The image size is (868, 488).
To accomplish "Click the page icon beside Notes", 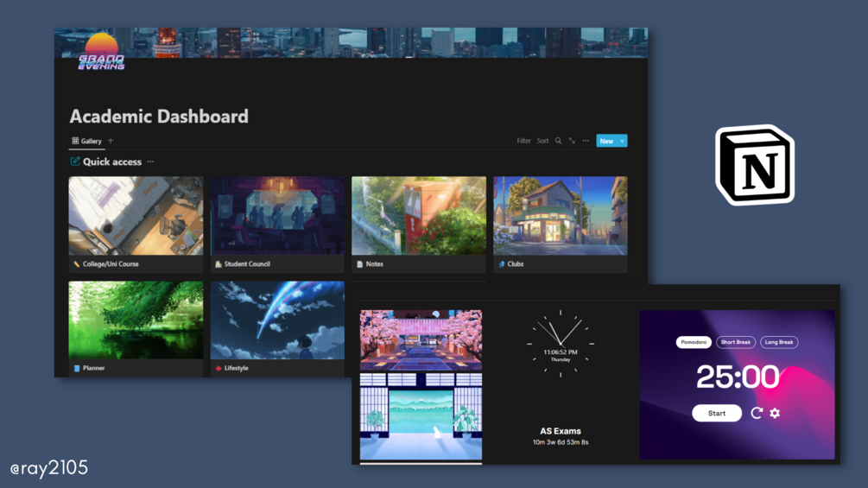I will pos(360,264).
